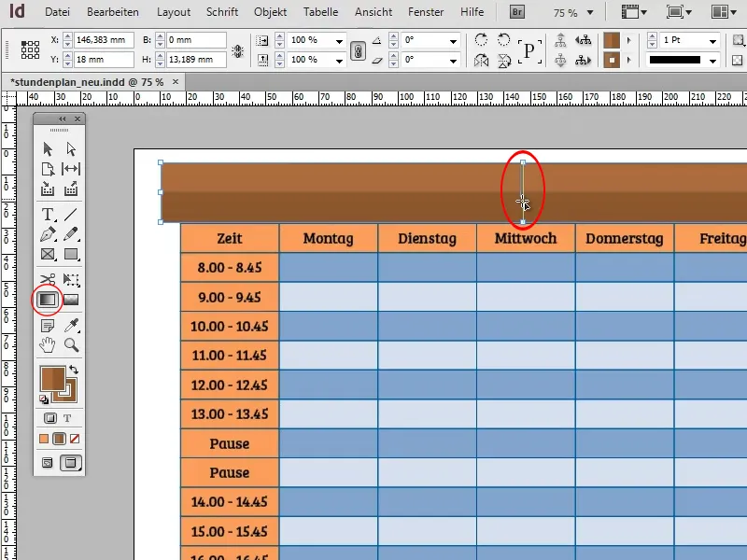Swap fill and stroke colors
747x560 pixels.
click(74, 370)
